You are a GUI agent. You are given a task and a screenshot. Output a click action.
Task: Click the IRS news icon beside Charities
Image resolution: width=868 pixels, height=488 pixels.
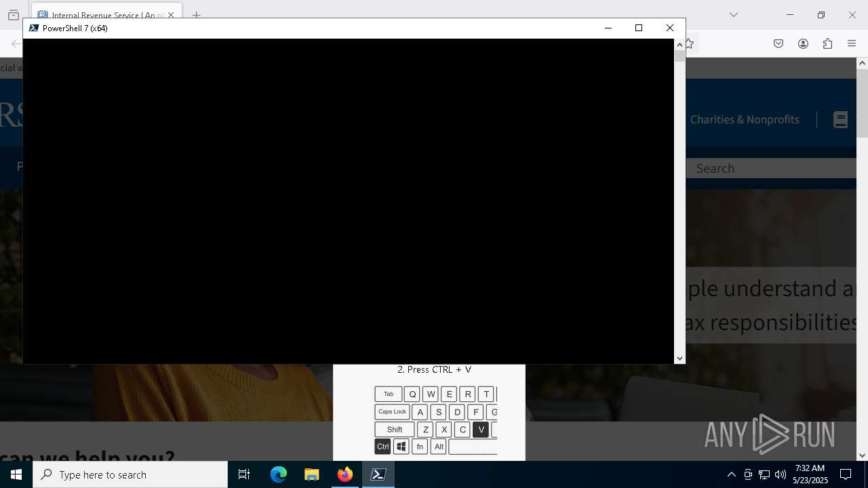tap(840, 120)
